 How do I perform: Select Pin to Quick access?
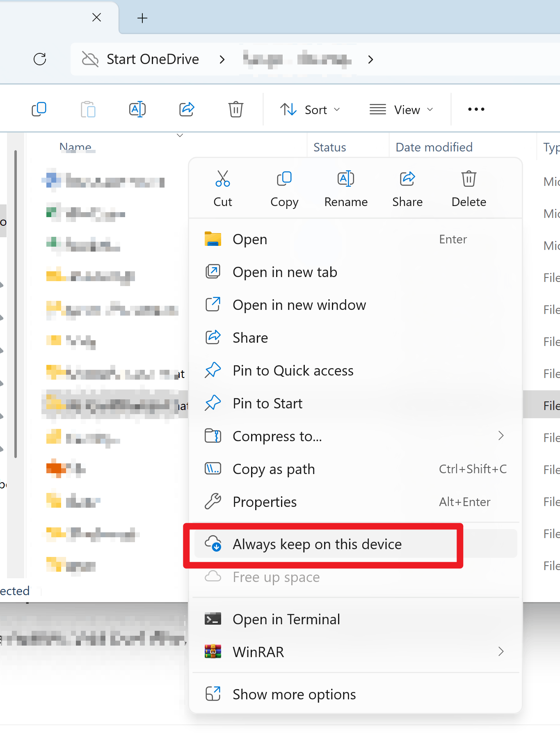[x=355, y=370]
